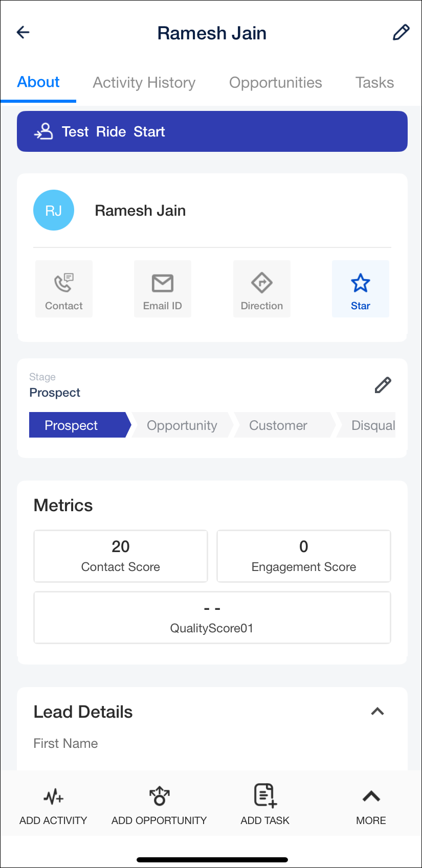Tap the Contact phone icon
The width and height of the screenshot is (422, 868).
click(x=64, y=283)
